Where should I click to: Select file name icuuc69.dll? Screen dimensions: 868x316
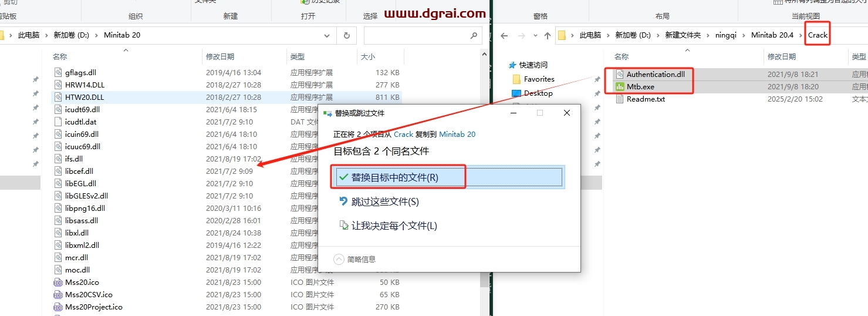click(83, 146)
